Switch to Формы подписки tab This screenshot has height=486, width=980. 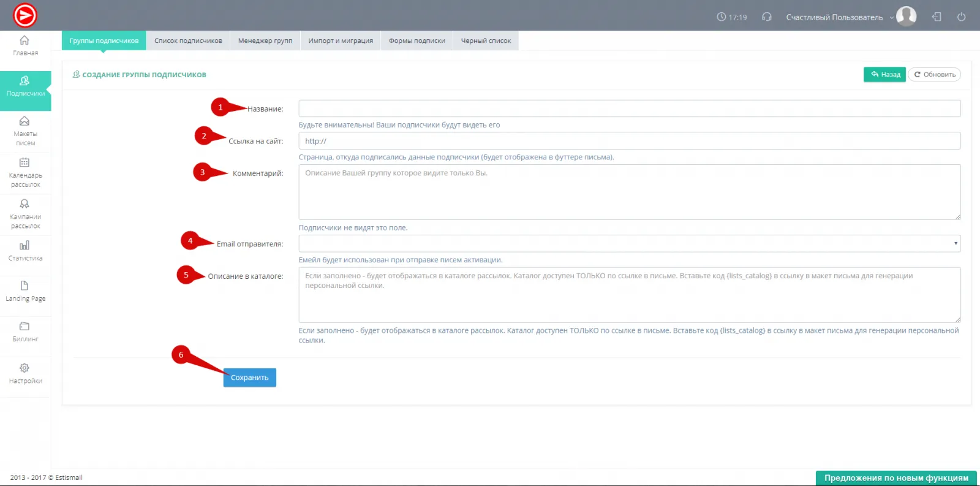(x=417, y=41)
